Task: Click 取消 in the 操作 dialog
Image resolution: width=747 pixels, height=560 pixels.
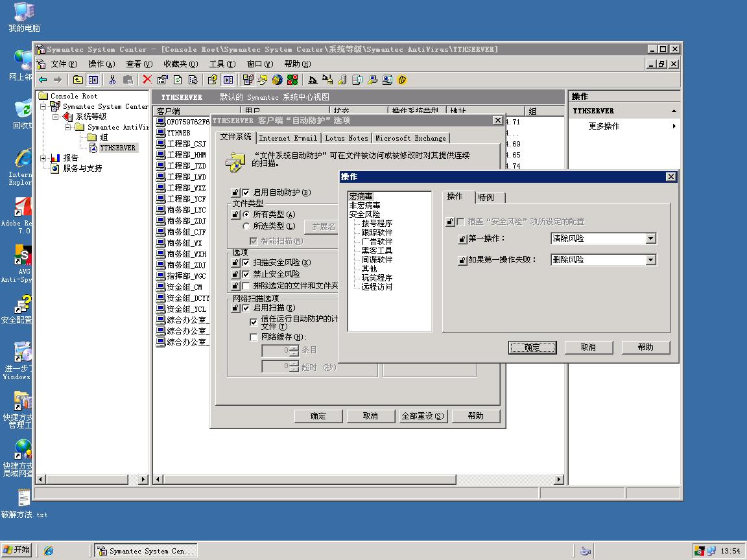Action: (588, 347)
